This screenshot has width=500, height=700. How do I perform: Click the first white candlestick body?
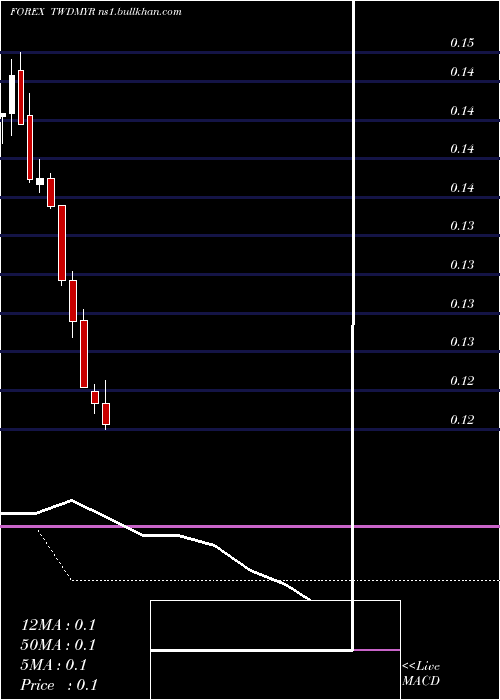coord(2,115)
